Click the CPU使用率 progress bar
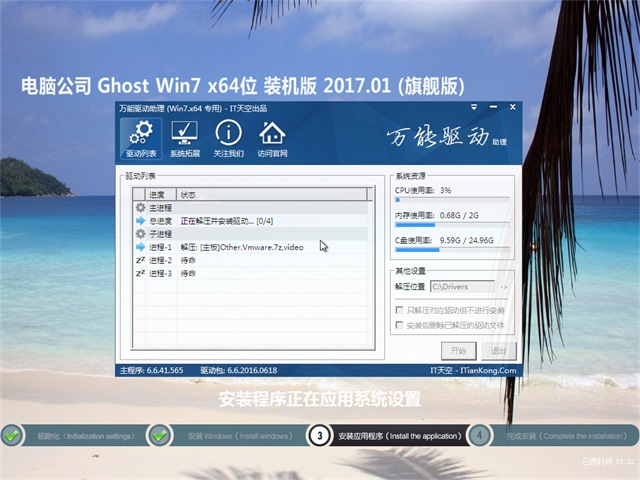The height and width of the screenshot is (480, 640). point(452,200)
